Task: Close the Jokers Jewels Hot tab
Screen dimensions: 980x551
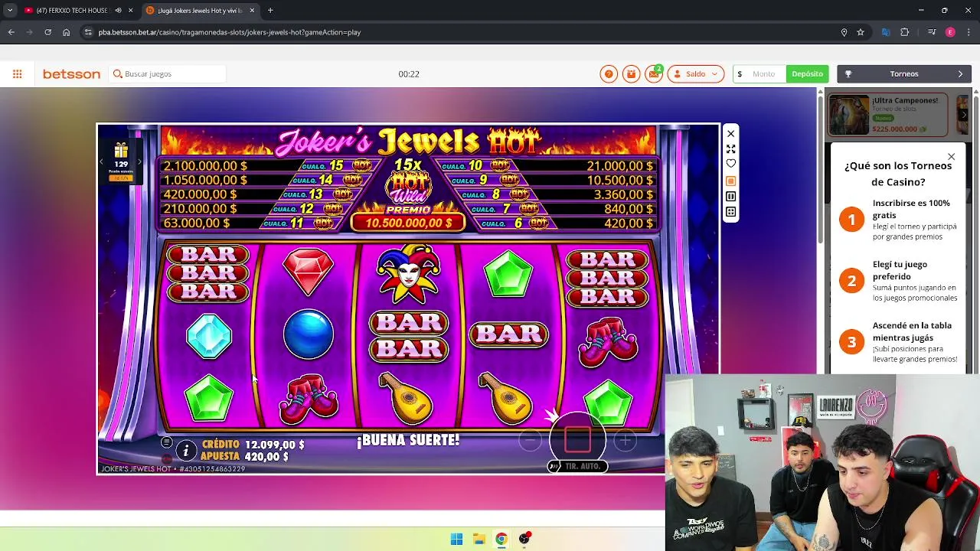Action: pos(251,11)
